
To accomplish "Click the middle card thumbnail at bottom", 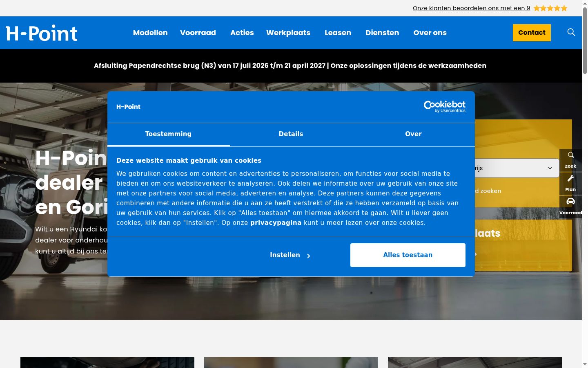I will coord(291,362).
